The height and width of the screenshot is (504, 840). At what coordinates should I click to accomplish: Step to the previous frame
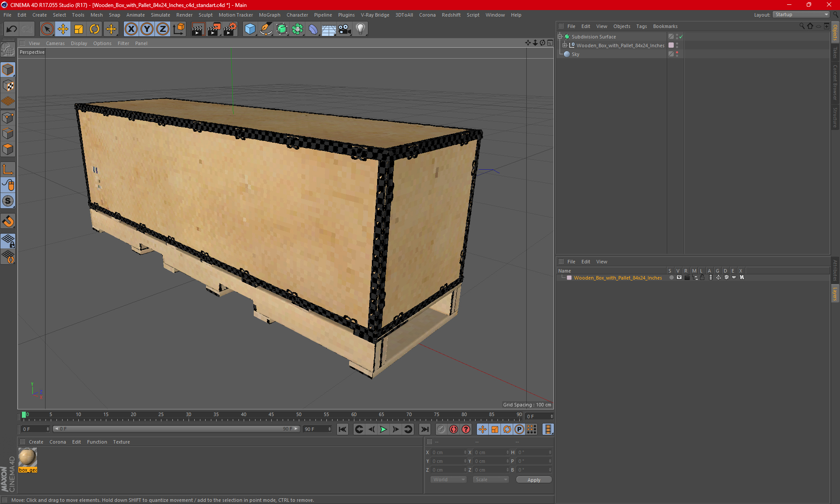click(x=371, y=429)
